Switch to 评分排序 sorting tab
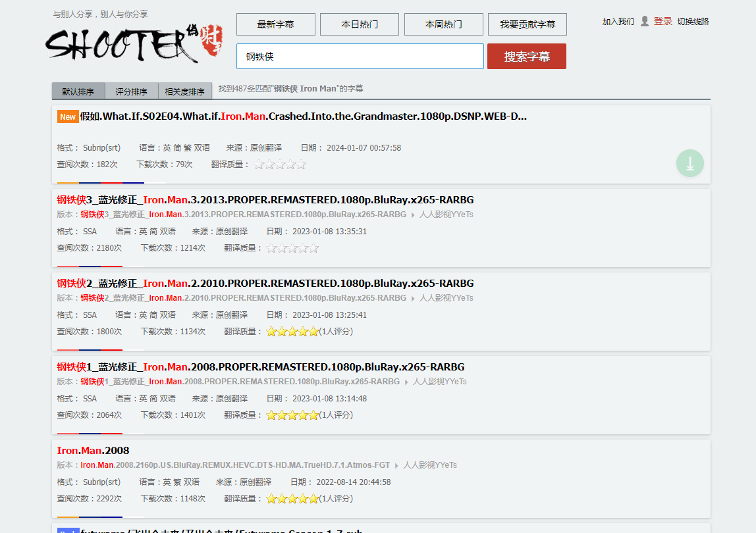This screenshot has height=533, width=756. coord(132,91)
